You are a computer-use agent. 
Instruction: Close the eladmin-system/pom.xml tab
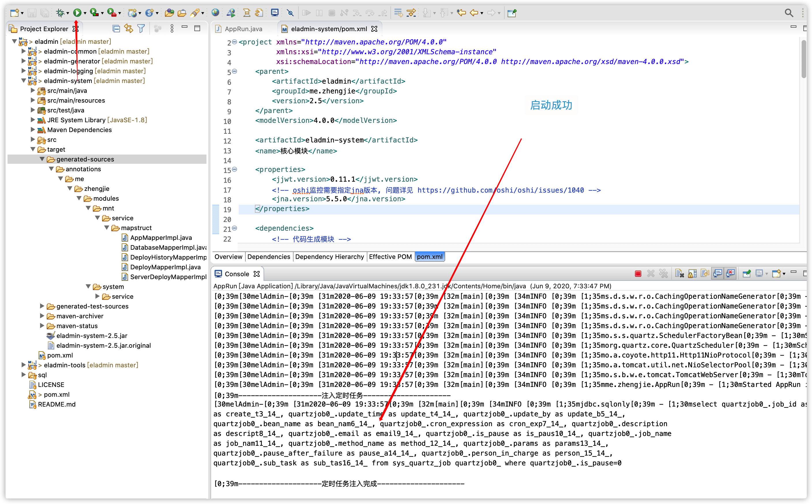coord(374,29)
